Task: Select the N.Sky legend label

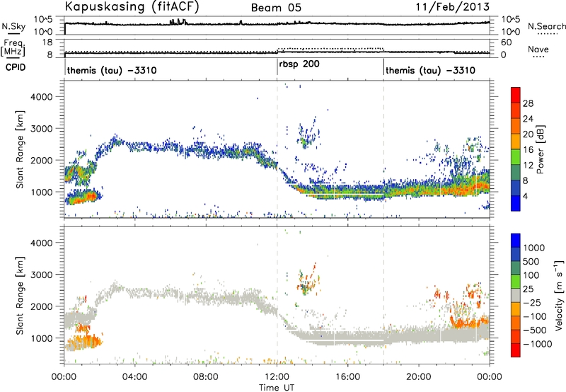Action: point(13,26)
